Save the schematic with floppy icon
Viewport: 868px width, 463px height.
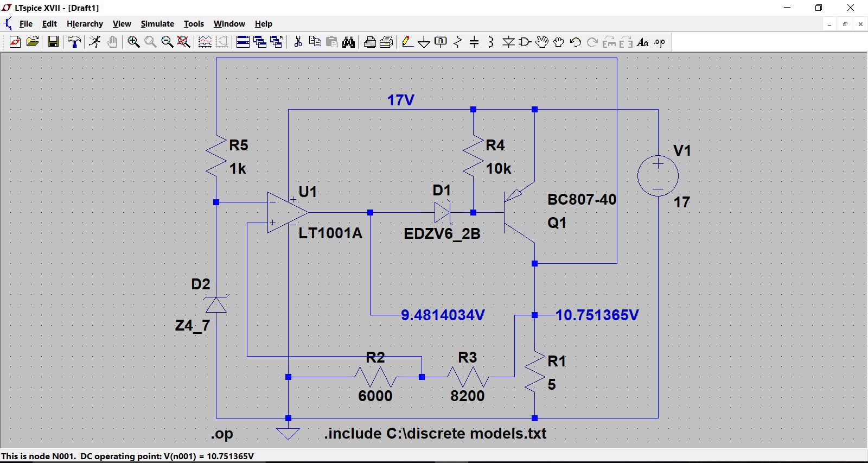pos(53,42)
